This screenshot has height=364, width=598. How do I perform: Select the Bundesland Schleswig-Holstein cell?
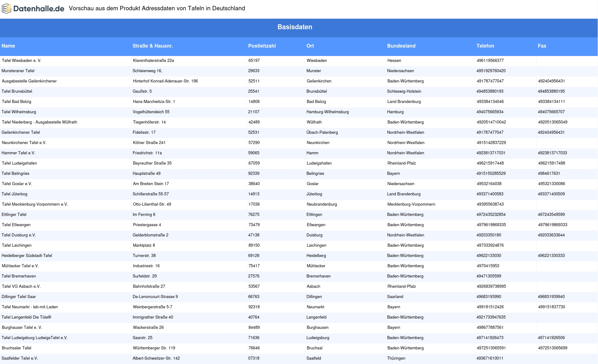[404, 91]
